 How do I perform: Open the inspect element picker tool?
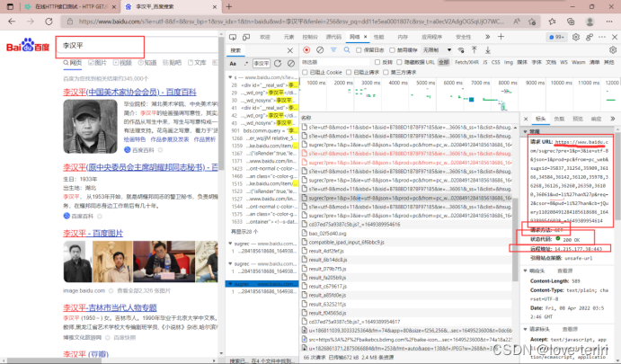(x=233, y=37)
